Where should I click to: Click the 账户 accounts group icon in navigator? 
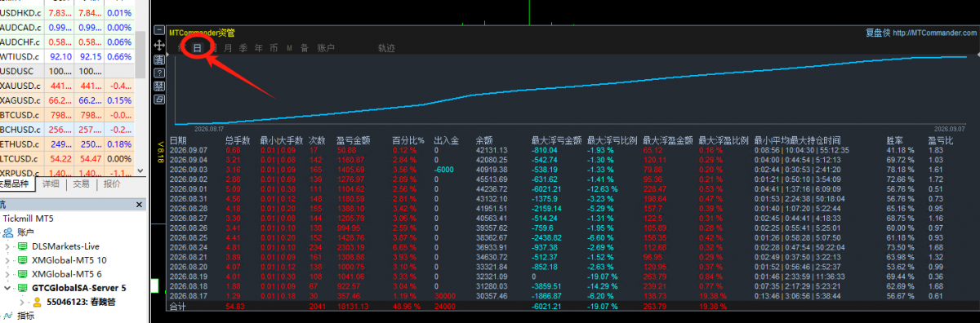pyautogui.click(x=9, y=232)
